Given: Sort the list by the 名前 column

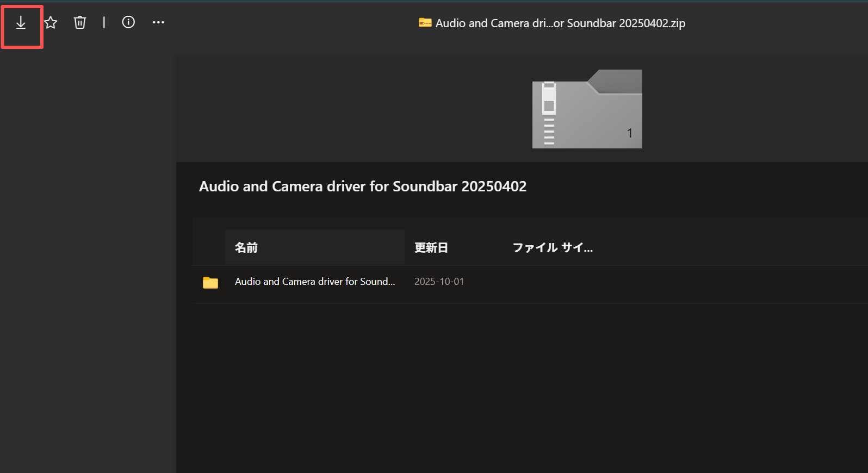Looking at the screenshot, I should [x=246, y=248].
